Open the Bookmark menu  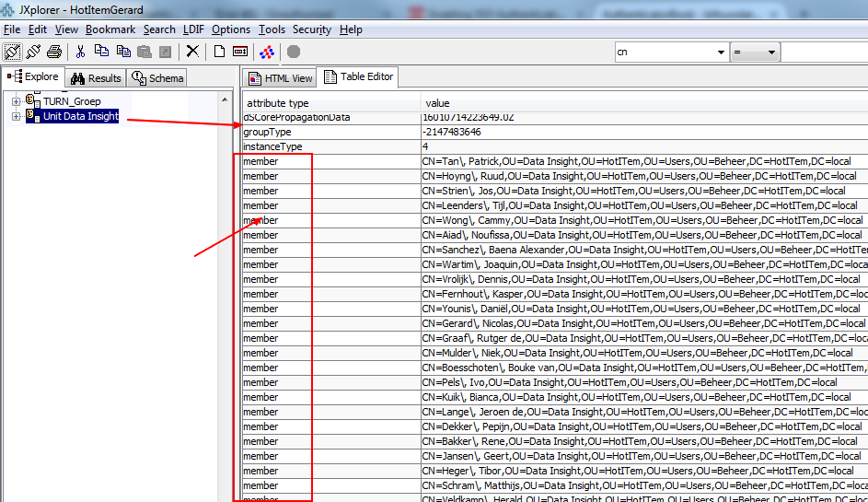tap(110, 29)
